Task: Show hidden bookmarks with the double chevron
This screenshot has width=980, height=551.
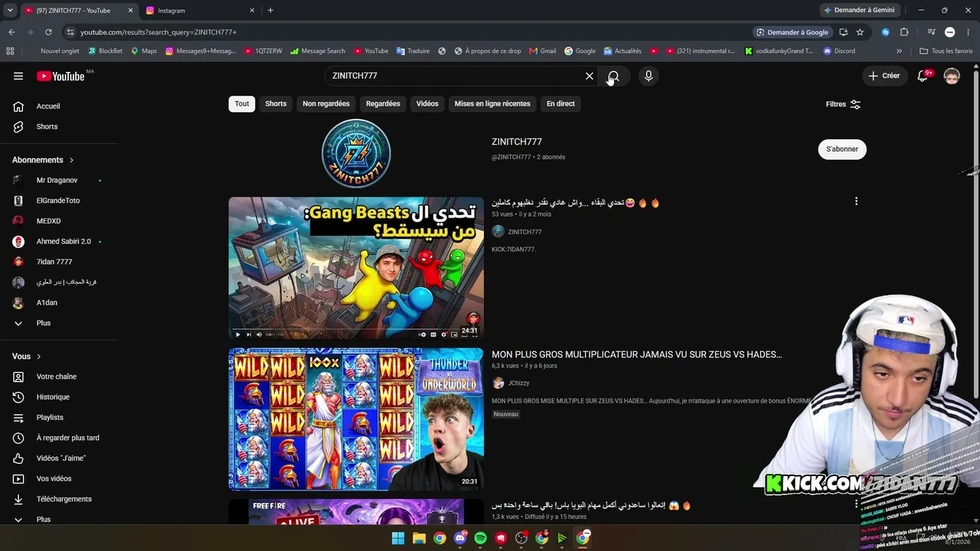Action: tap(899, 51)
